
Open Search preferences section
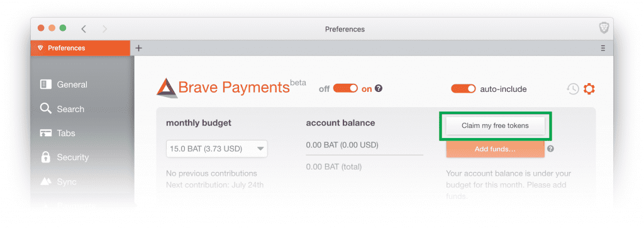tap(62, 109)
